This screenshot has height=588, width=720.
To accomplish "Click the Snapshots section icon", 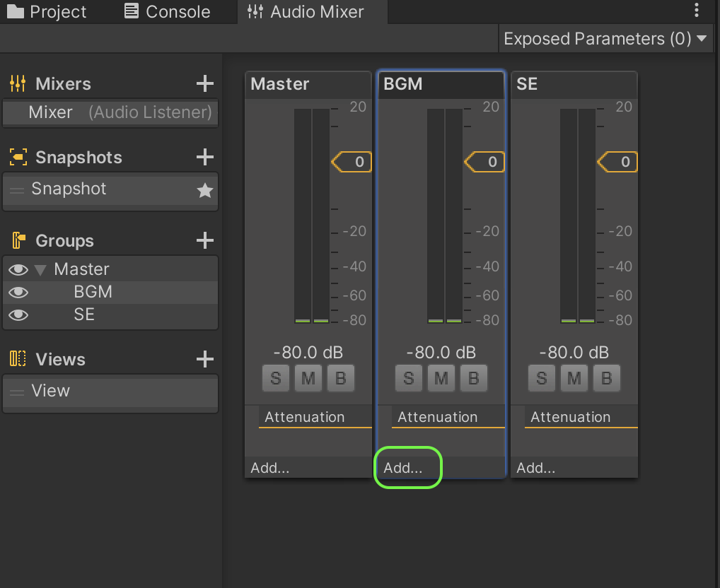I will (x=18, y=157).
